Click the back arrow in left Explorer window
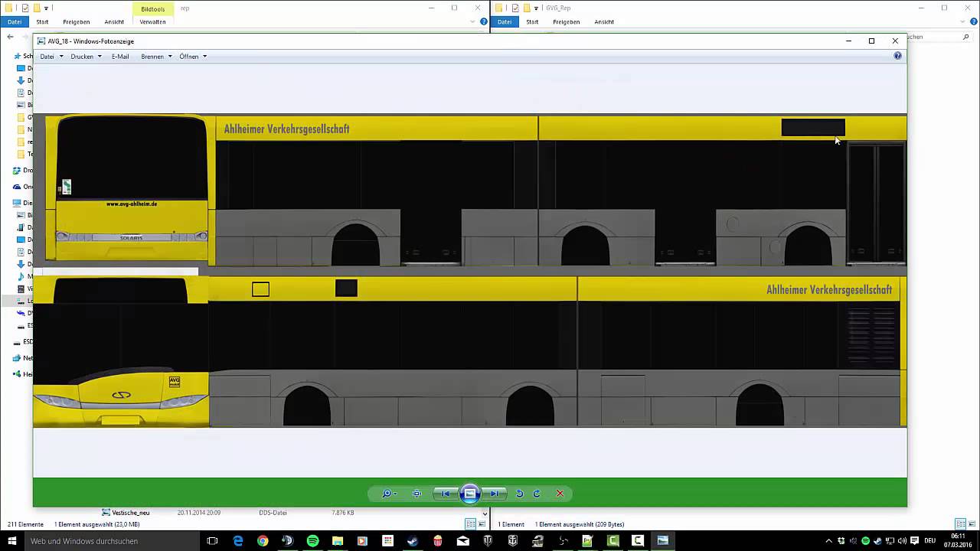The height and width of the screenshot is (551, 980). click(10, 37)
